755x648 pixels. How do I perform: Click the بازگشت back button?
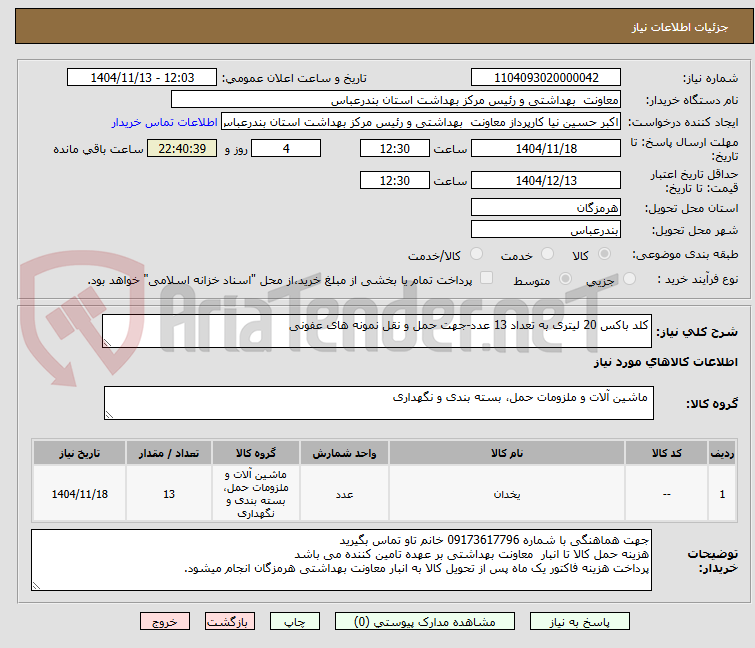click(230, 622)
